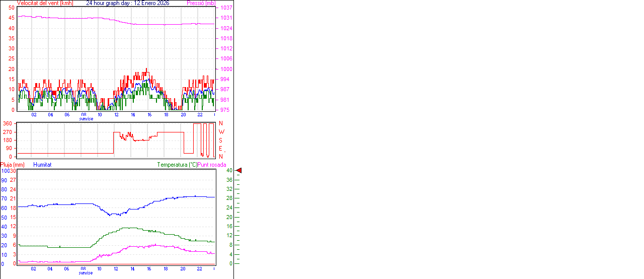Click the 'Pluja (mm)' label
644x279 pixels.
tap(12, 165)
